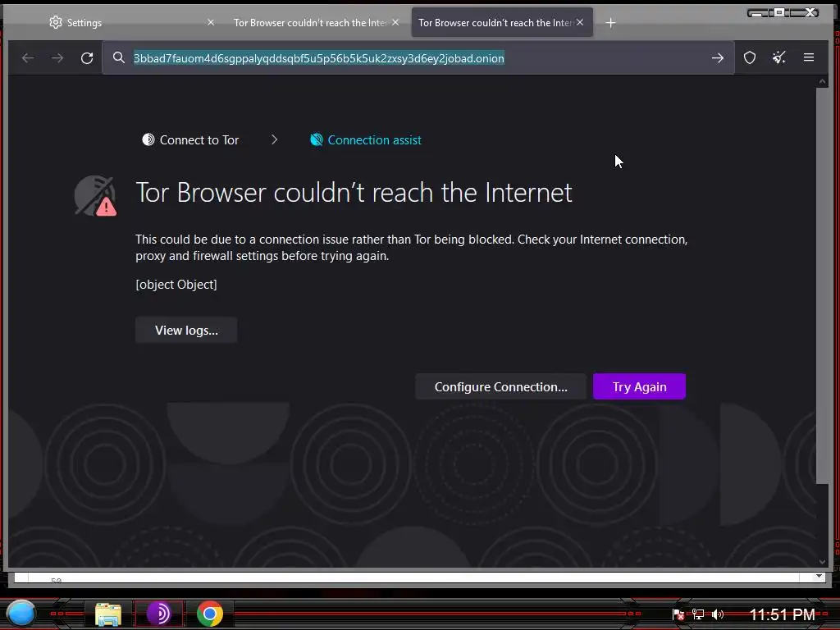Click the Action Center flag tray icon
This screenshot has height=630, width=840.
pyautogui.click(x=678, y=614)
